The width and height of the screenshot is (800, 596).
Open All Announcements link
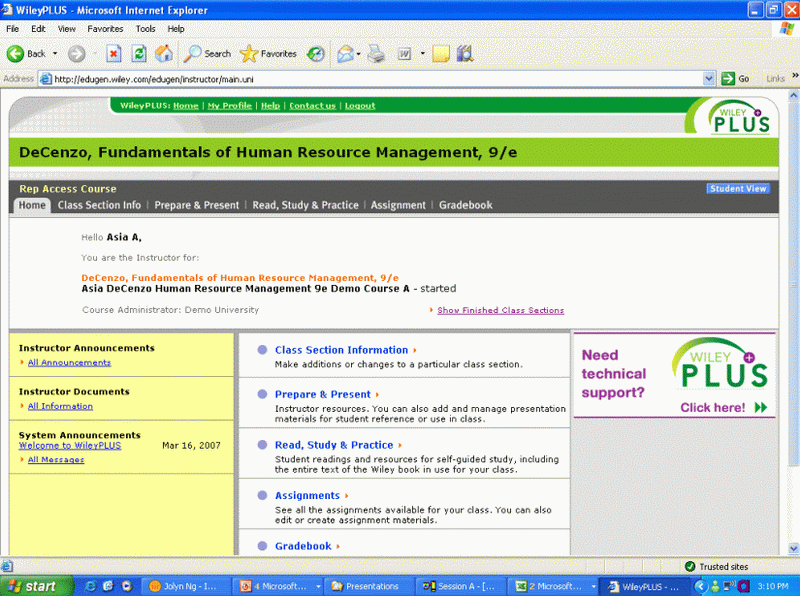click(69, 362)
